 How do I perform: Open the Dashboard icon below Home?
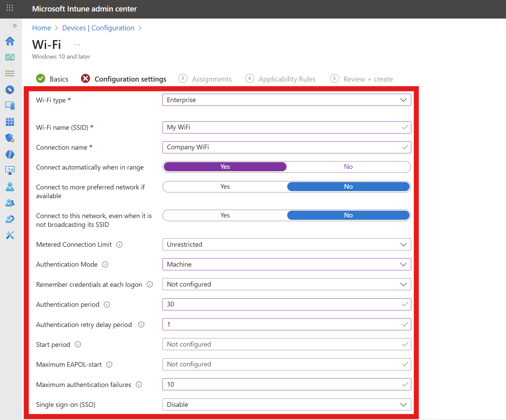coord(10,57)
